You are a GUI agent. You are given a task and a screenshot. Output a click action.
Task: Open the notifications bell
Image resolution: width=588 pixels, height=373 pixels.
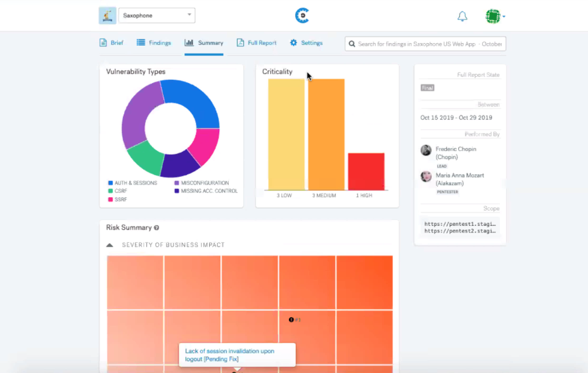pyautogui.click(x=463, y=16)
